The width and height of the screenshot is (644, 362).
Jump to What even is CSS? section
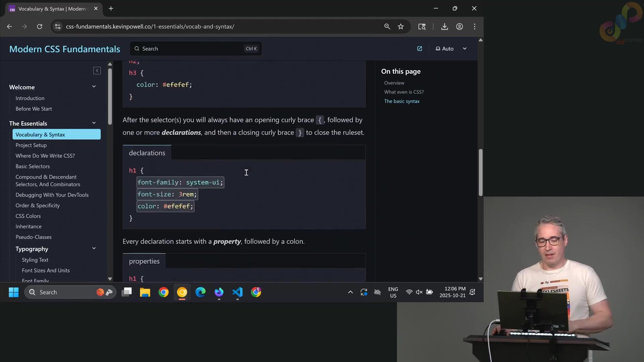tap(404, 92)
